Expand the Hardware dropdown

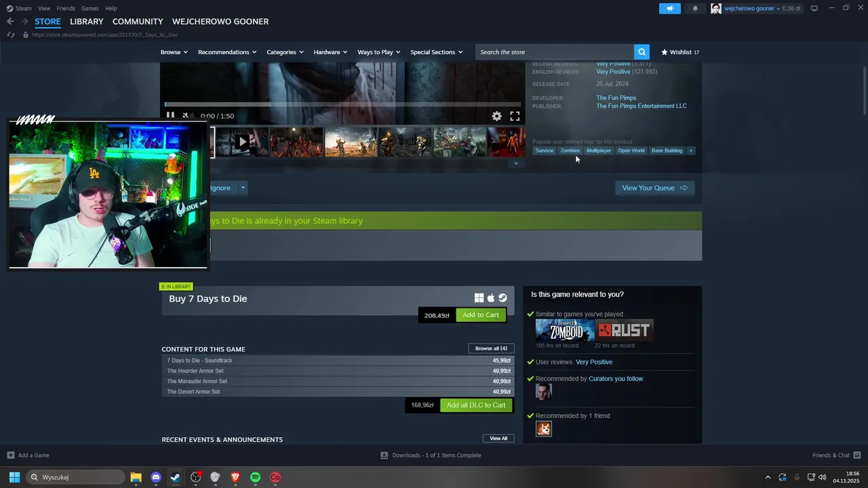pos(330,52)
